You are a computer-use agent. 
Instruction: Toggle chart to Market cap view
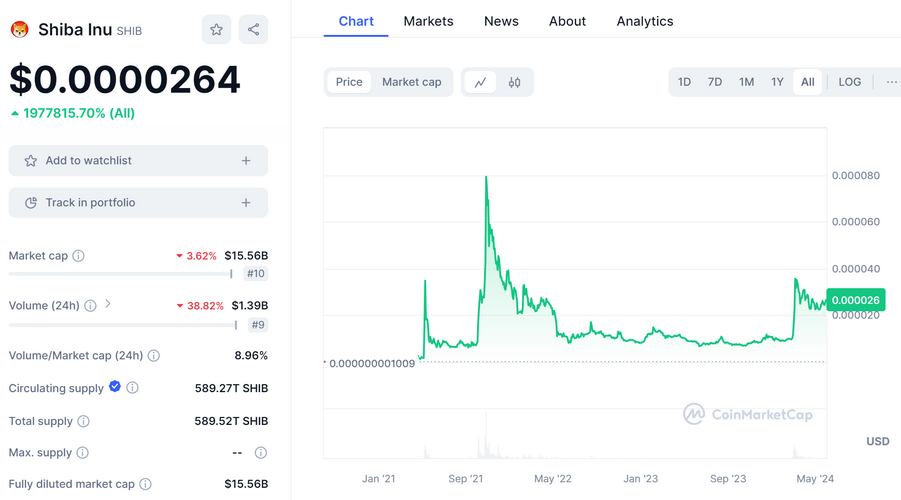tap(411, 82)
